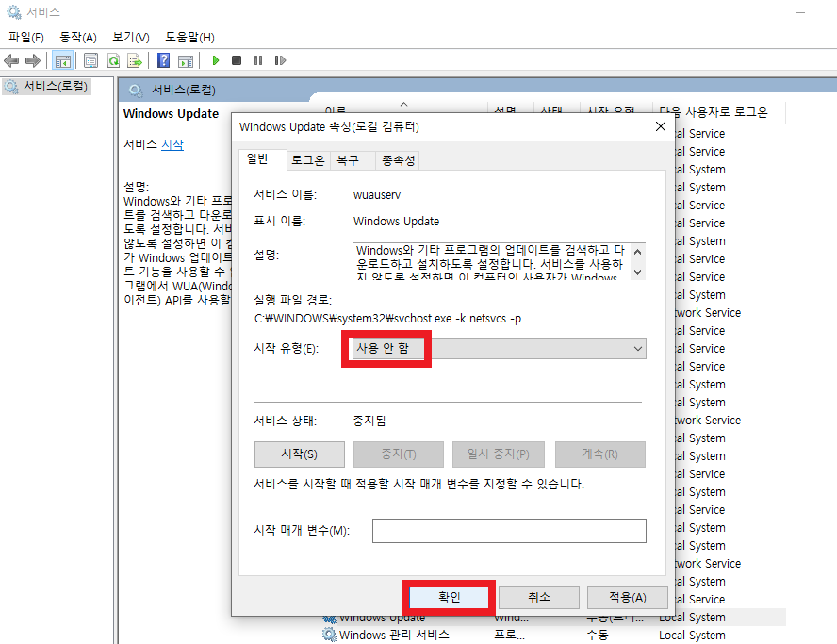
Task: Open the properties sheet toolbar icon
Action: [x=91, y=61]
